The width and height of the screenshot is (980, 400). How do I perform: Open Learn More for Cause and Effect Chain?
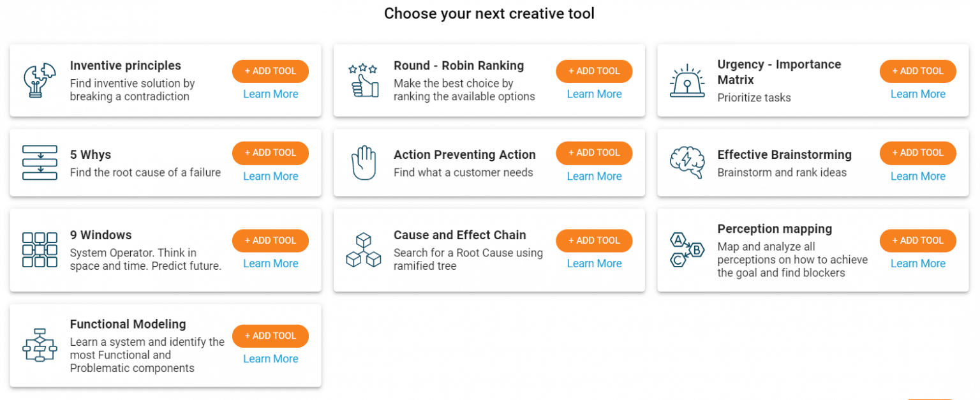594,263
